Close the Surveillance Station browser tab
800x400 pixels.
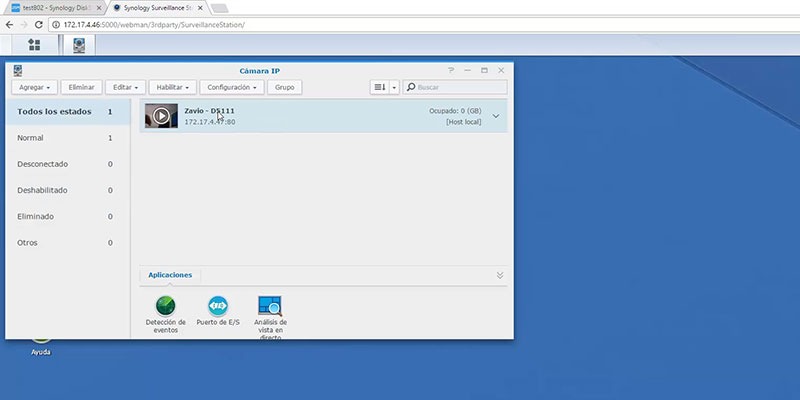[x=199, y=8]
